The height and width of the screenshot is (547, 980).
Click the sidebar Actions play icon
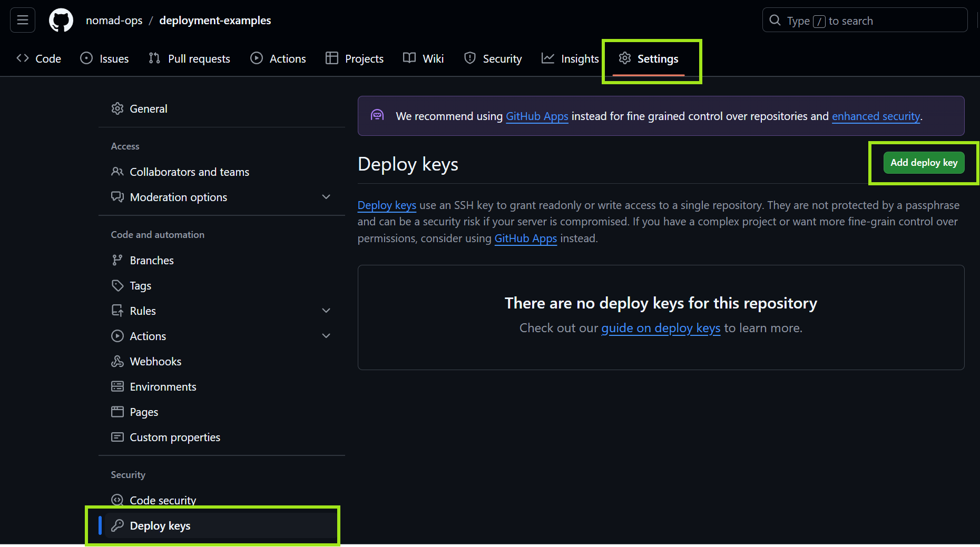pos(117,336)
